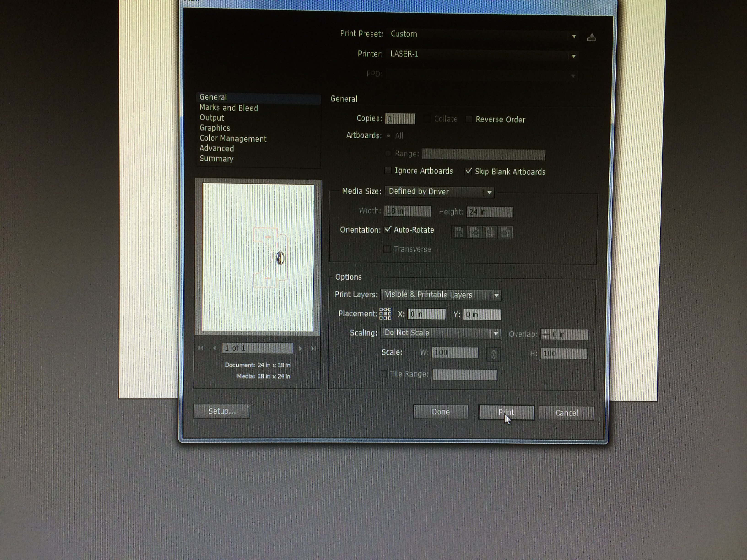Click the Setup... button

222,411
